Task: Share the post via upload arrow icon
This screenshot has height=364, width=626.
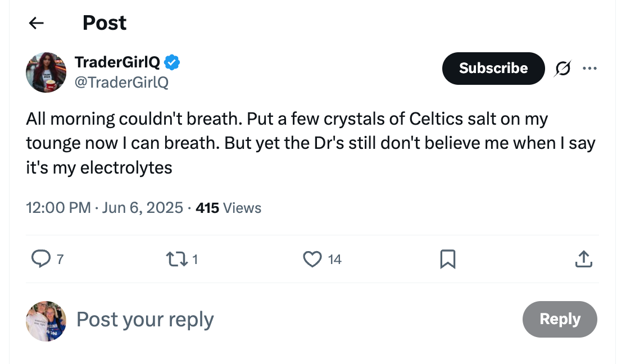Action: pos(584,259)
